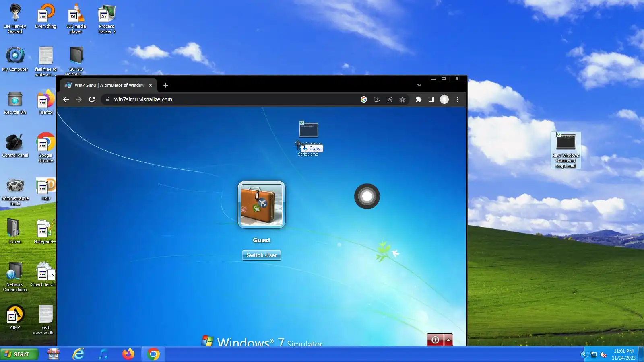Select the Lee Harvey Oswald desktop icon

click(x=15, y=19)
